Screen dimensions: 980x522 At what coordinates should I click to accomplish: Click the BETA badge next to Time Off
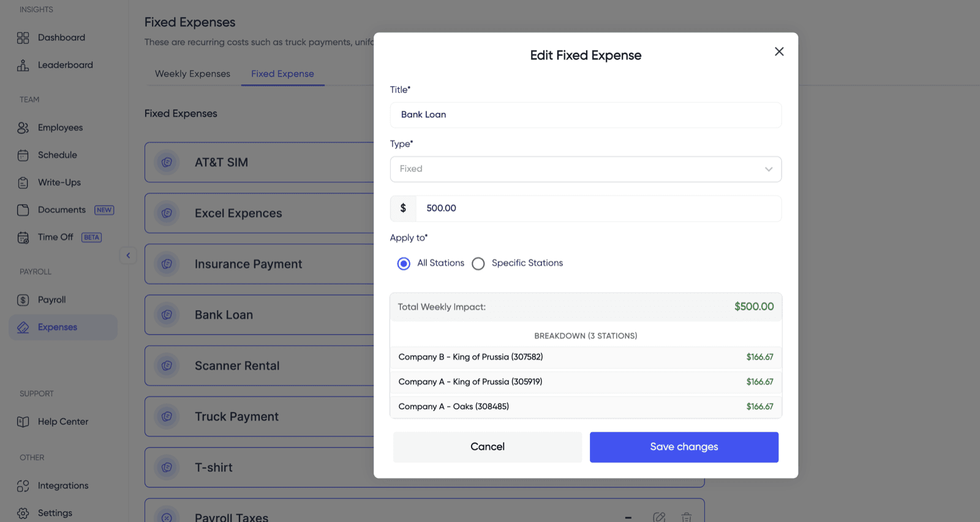[92, 237]
